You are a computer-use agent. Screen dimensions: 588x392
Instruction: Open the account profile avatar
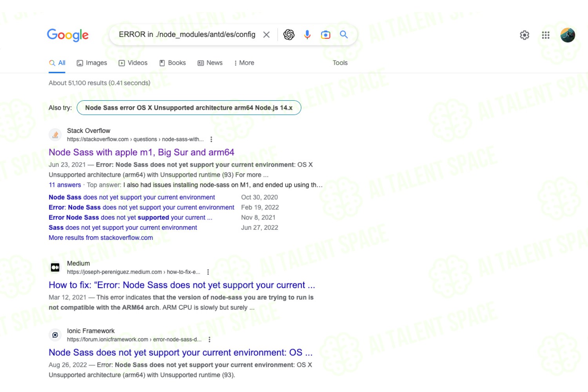click(x=568, y=35)
